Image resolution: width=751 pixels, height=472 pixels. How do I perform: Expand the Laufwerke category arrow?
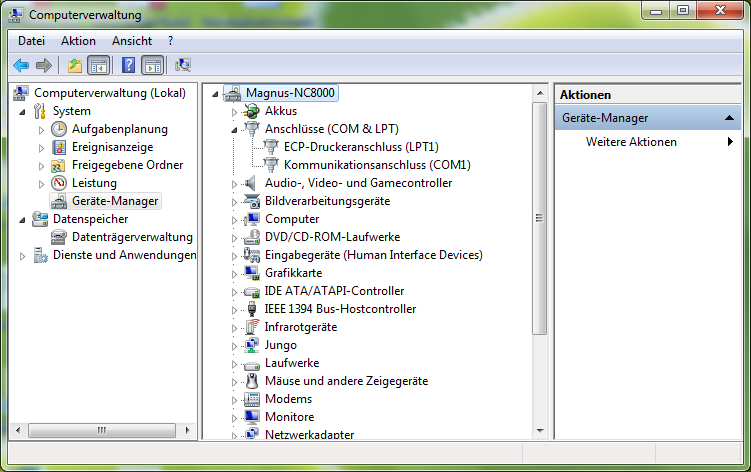tap(234, 364)
